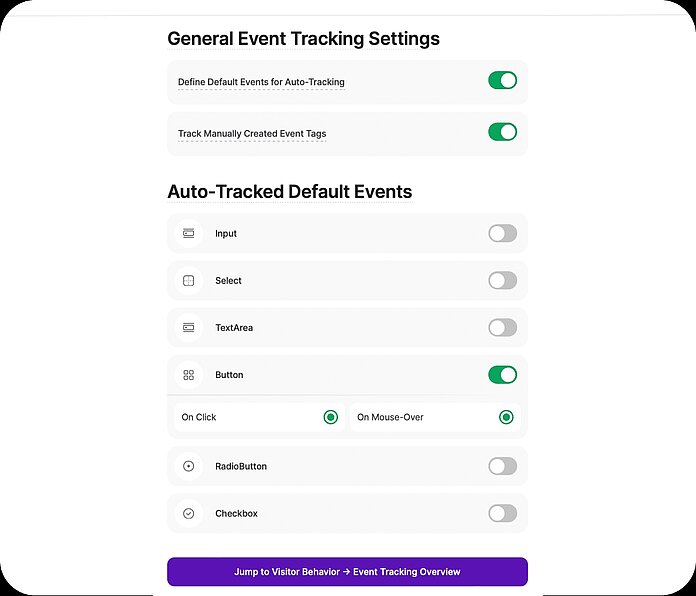
Task: Jump to Visitor Behavior Event Tracking Overview
Action: click(347, 572)
